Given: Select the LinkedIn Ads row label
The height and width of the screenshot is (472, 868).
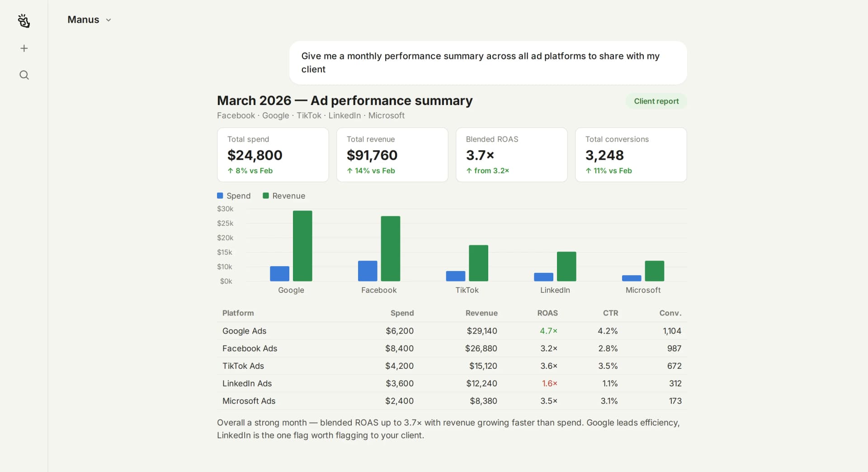Looking at the screenshot, I should [x=247, y=383].
